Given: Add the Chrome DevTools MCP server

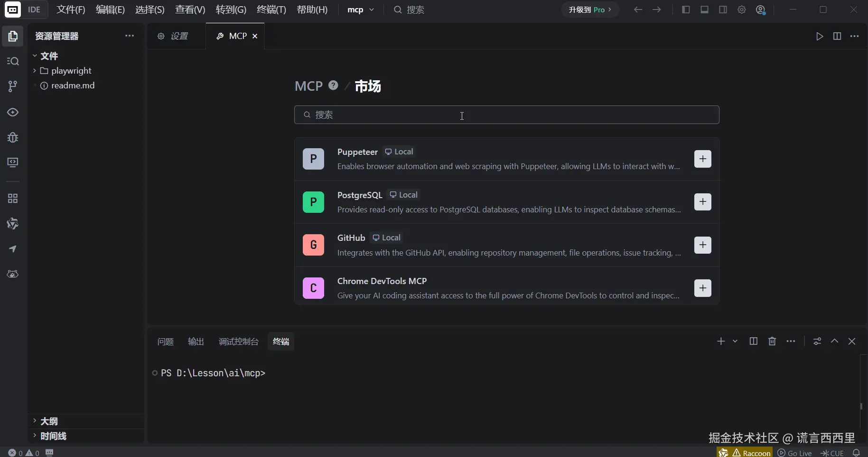Looking at the screenshot, I should coord(703,288).
